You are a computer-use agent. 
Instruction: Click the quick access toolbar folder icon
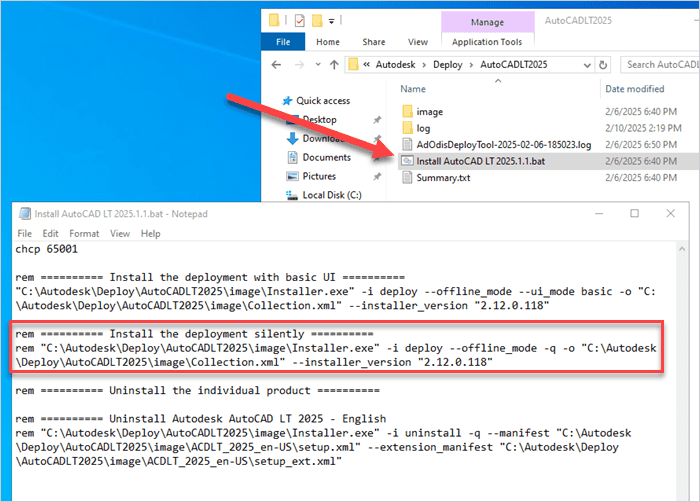point(274,20)
